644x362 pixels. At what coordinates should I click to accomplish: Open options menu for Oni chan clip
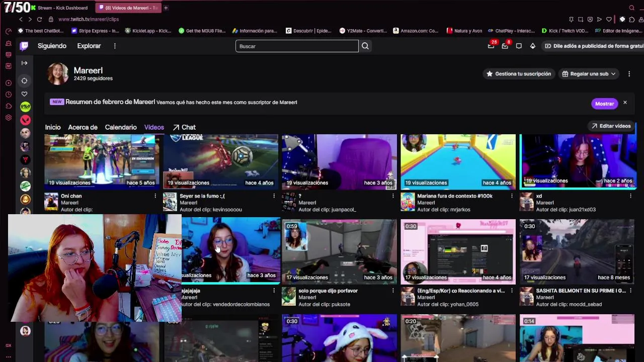[155, 196]
